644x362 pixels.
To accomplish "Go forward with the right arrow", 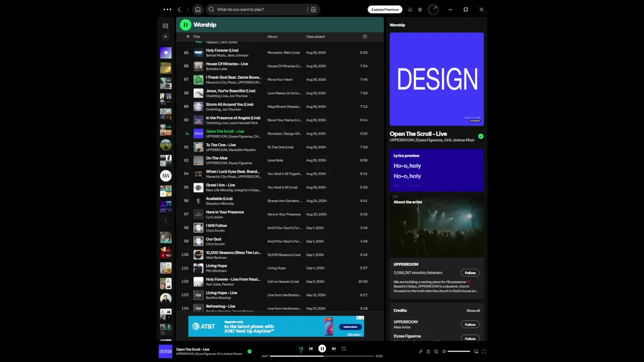I will 188,9.
